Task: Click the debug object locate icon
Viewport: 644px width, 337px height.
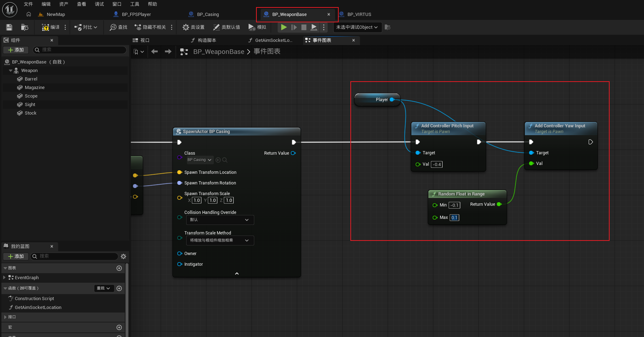Action: pos(388,27)
